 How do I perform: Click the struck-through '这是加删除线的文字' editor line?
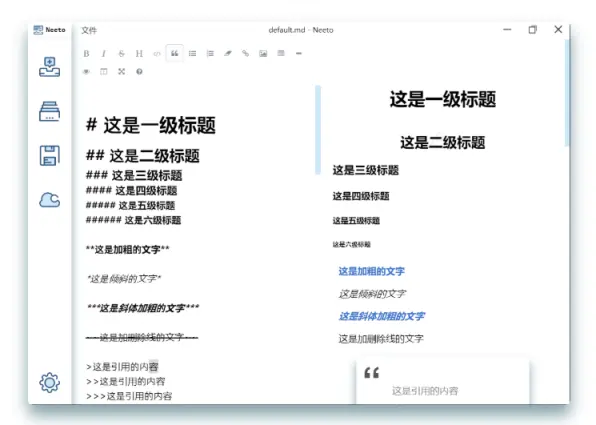[142, 337]
